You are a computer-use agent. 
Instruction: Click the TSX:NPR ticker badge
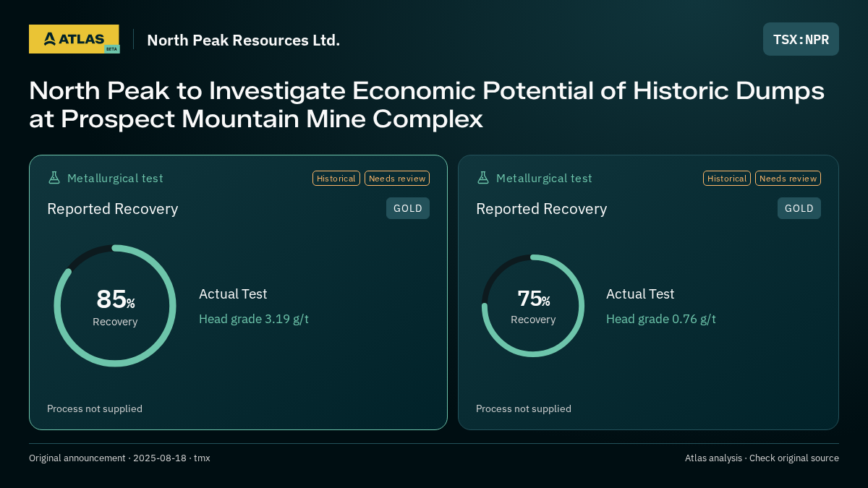click(801, 39)
